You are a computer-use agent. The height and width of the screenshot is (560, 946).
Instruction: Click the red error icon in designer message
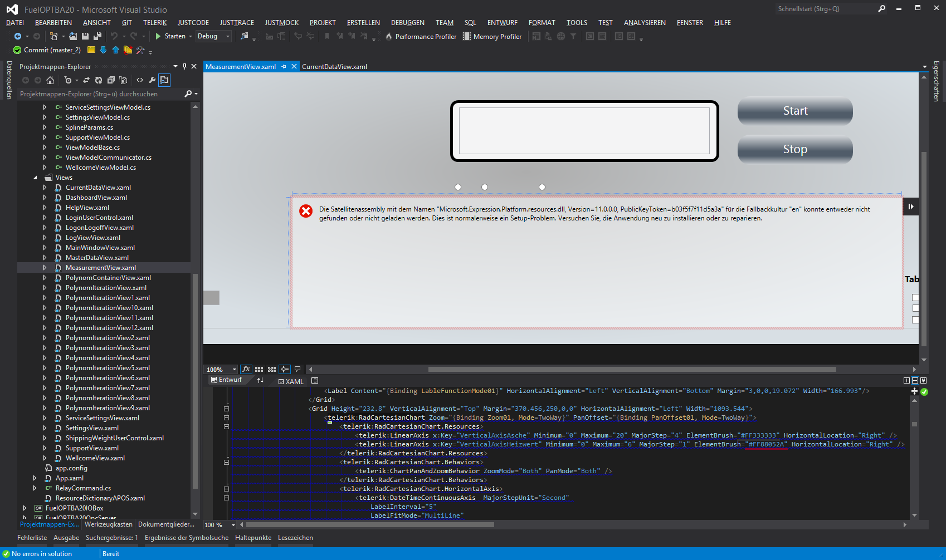click(x=306, y=211)
